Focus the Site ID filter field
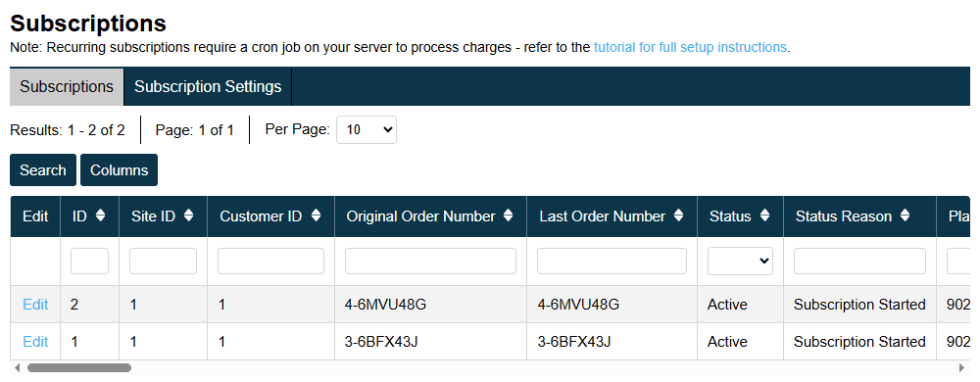The image size is (980, 382). [163, 261]
